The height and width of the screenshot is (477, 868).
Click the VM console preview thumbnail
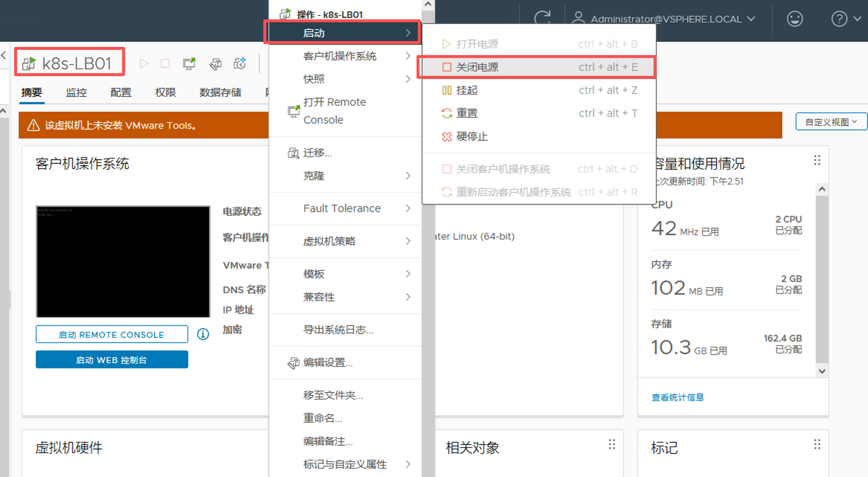point(123,262)
